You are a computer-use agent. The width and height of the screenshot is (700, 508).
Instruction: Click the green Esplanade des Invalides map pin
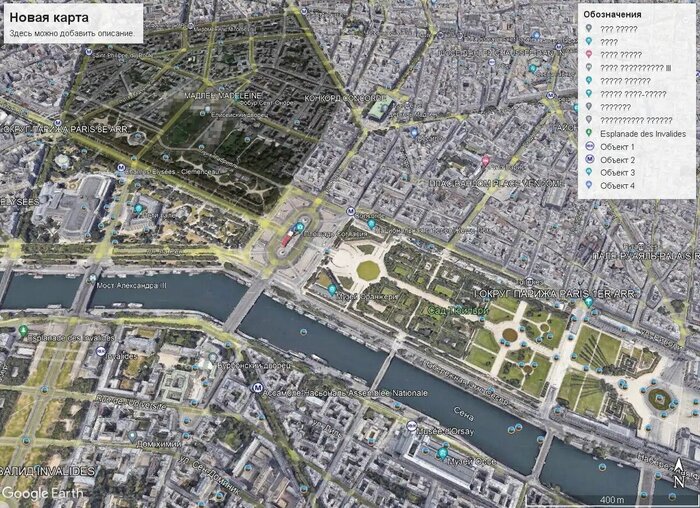pyautogui.click(x=23, y=329)
